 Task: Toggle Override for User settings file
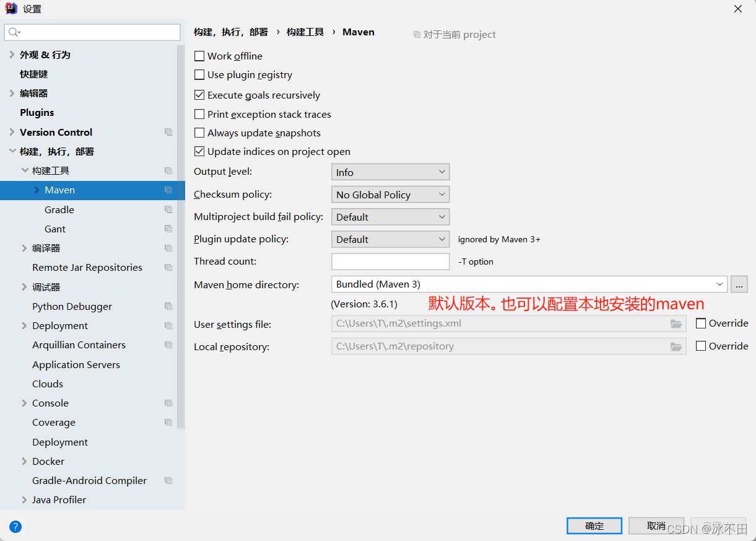click(701, 323)
